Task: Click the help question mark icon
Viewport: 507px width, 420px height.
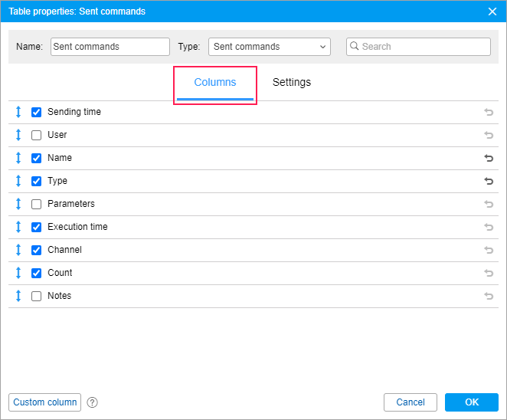Action: pos(93,402)
